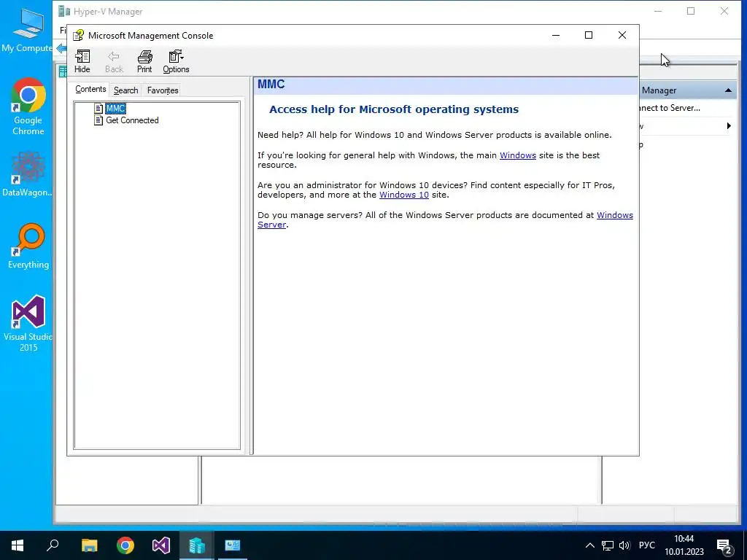747x560 pixels.
Task: Select the Visual Studio 2015 desktop shortcut
Action: [28, 324]
